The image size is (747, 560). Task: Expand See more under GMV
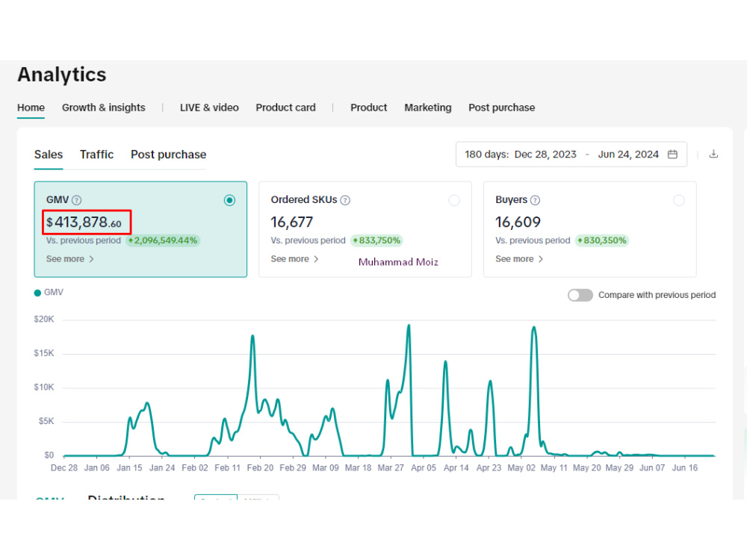[70, 259]
